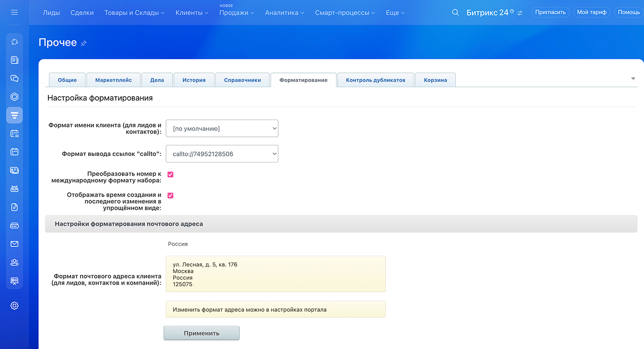Open the client name format dropdown
This screenshot has height=349, width=644.
coord(222,129)
